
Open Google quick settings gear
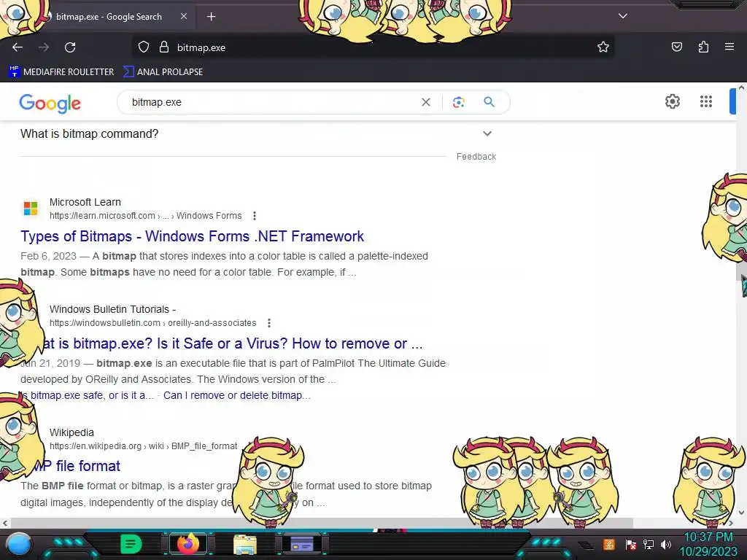pyautogui.click(x=672, y=101)
